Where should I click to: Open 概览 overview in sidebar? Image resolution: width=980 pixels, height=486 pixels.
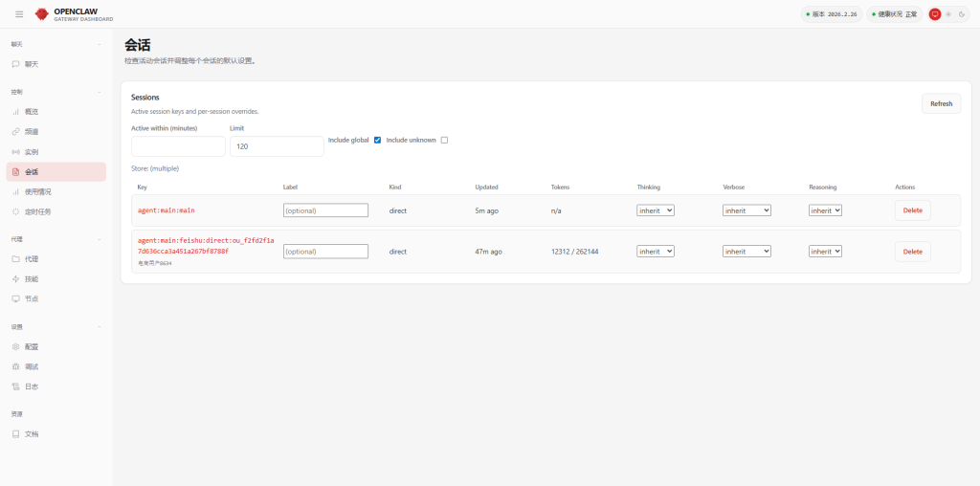[x=32, y=111]
